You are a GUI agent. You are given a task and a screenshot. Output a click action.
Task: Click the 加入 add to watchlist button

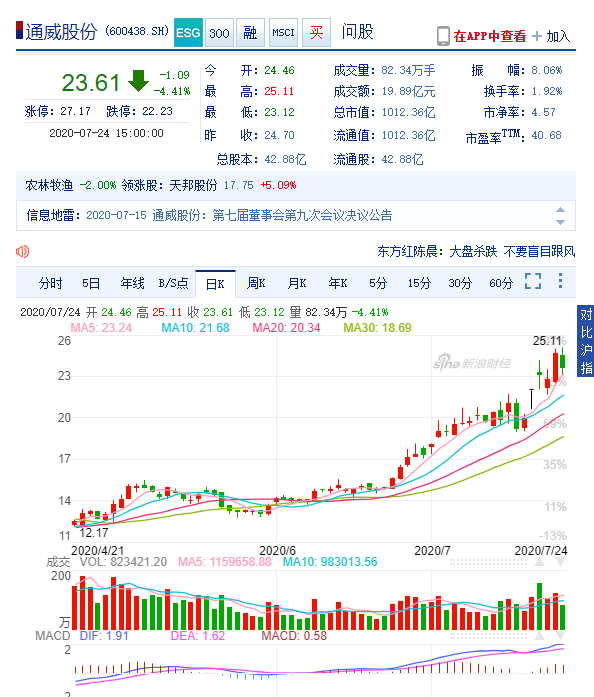coord(551,36)
